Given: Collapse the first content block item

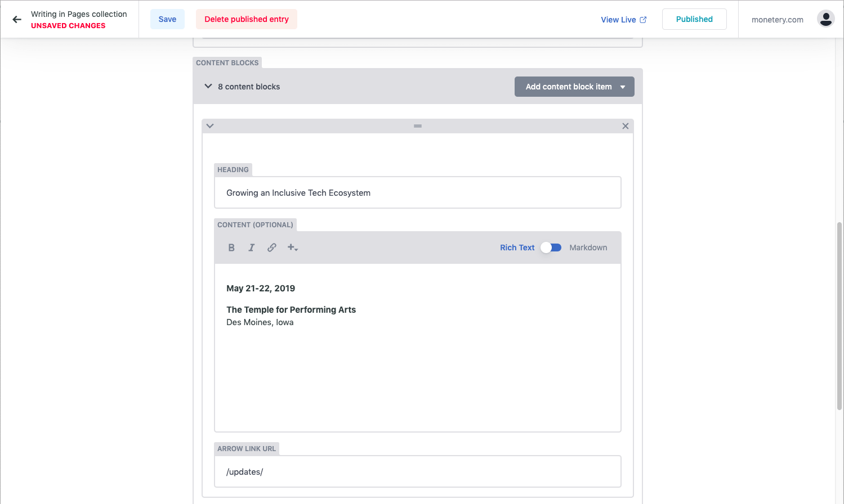Looking at the screenshot, I should click(209, 125).
